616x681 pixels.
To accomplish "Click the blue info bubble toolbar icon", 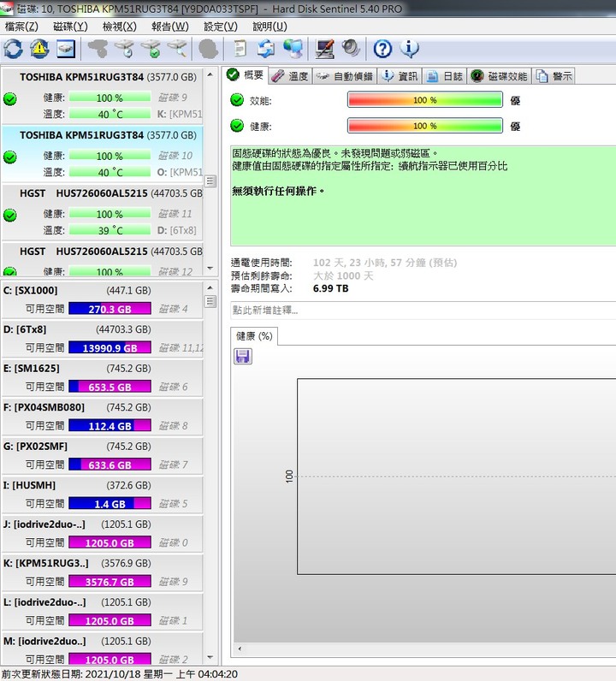I will point(409,49).
